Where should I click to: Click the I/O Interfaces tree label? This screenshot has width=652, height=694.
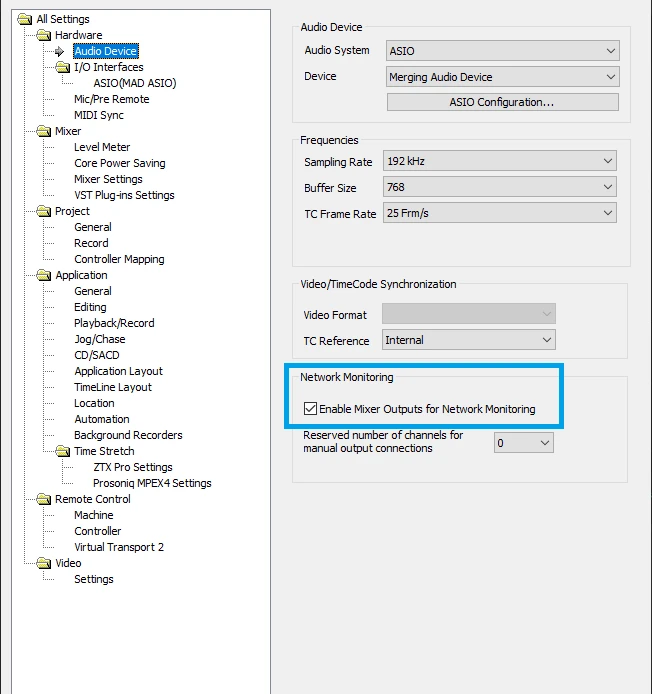click(108, 67)
